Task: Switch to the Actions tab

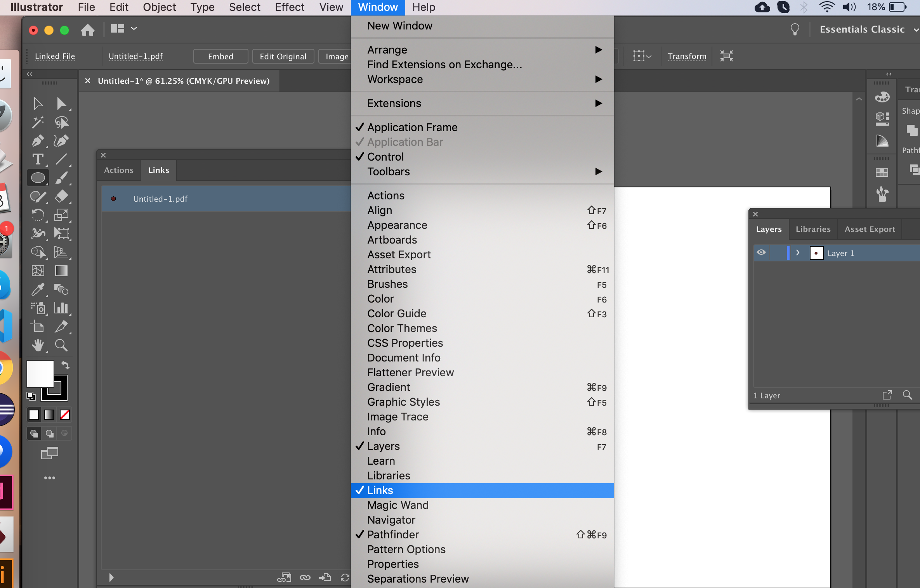Action: tap(118, 170)
